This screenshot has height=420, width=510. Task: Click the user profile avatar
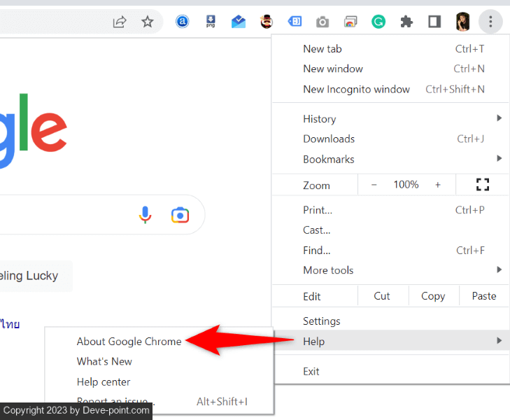462,22
